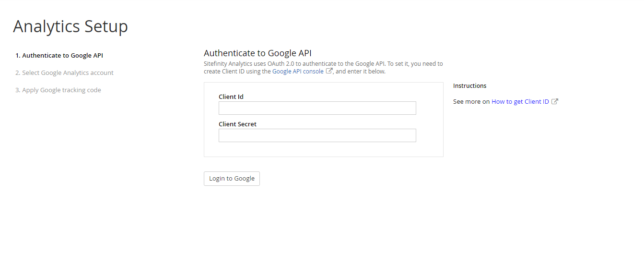
Task: Click the Analytics Setup page title
Action: pos(70,26)
